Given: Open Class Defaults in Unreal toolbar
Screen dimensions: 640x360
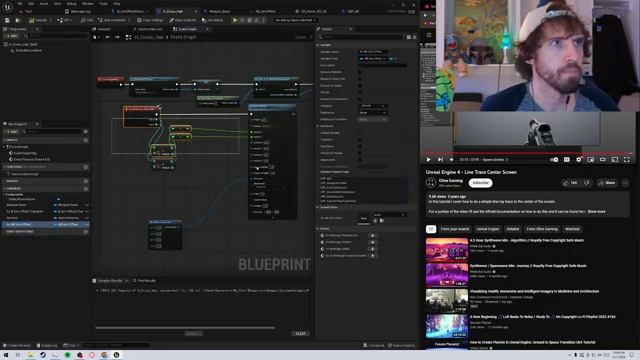Looking at the screenshot, I should coord(182,20).
